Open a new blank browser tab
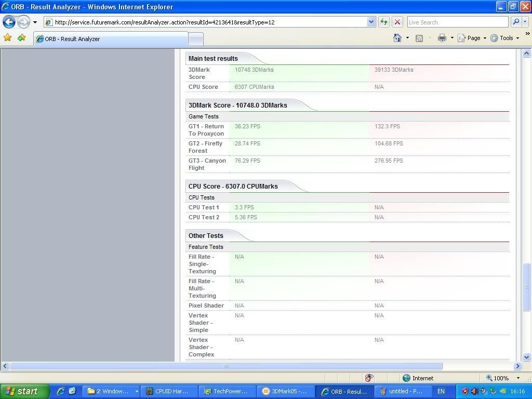This screenshot has width=532, height=399. click(196, 39)
